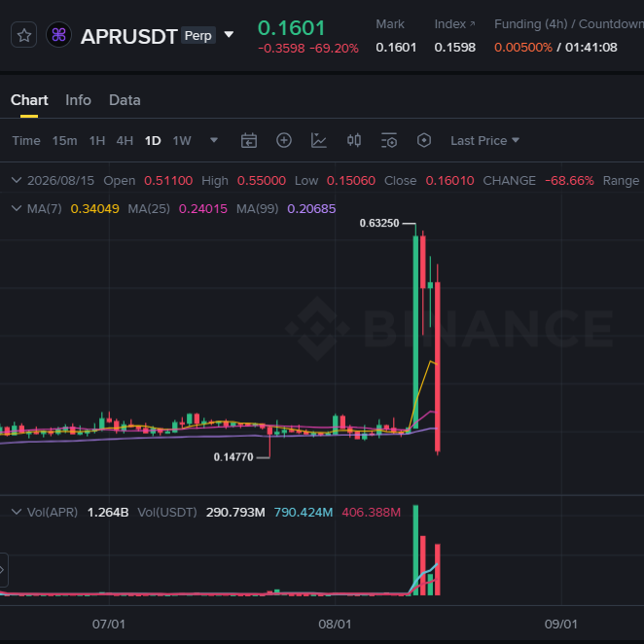Viewport: 644px width, 644px height.
Task: Click the CHANGE value -68.66%
Action: (x=569, y=181)
